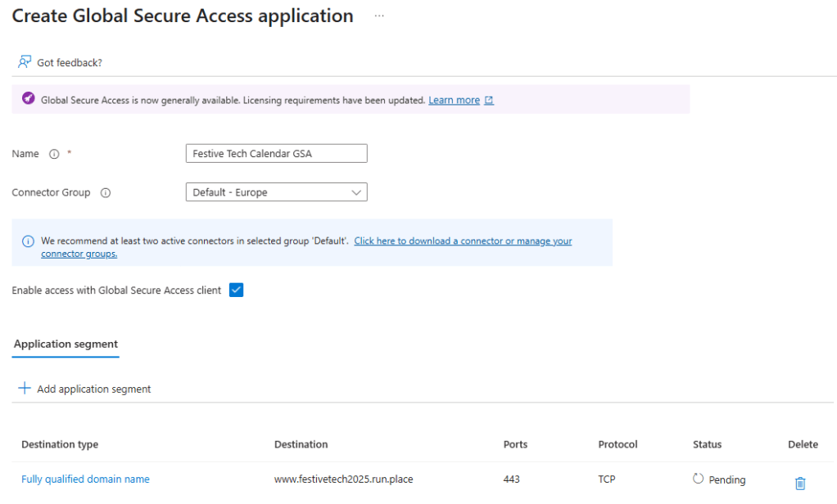Click Add application segment button
Image resolution: width=837 pixels, height=504 pixels.
[x=93, y=389]
